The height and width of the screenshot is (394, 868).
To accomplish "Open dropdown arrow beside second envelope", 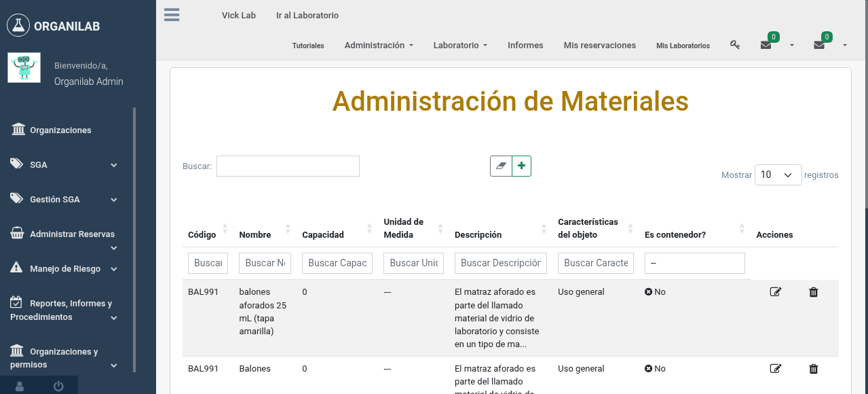I will pos(845,46).
